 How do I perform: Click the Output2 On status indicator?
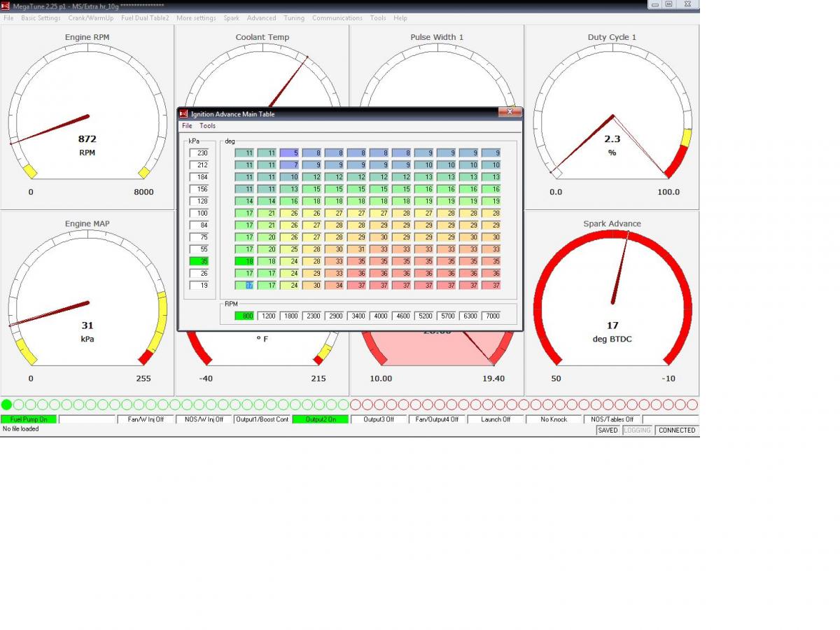pyautogui.click(x=320, y=419)
